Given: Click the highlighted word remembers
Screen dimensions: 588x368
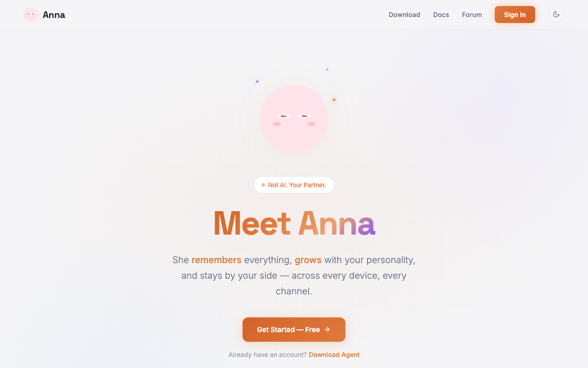Looking at the screenshot, I should pos(216,260).
